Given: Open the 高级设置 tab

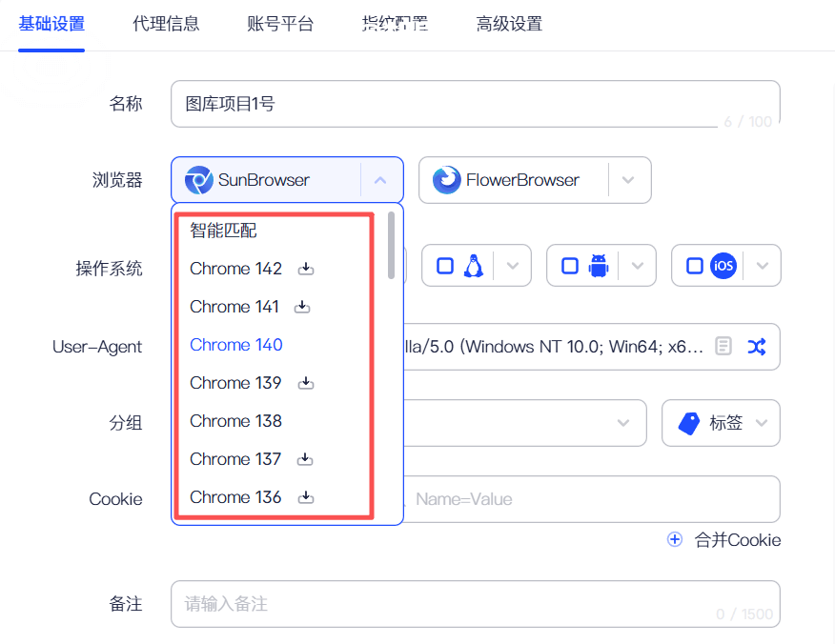Looking at the screenshot, I should coord(509,25).
